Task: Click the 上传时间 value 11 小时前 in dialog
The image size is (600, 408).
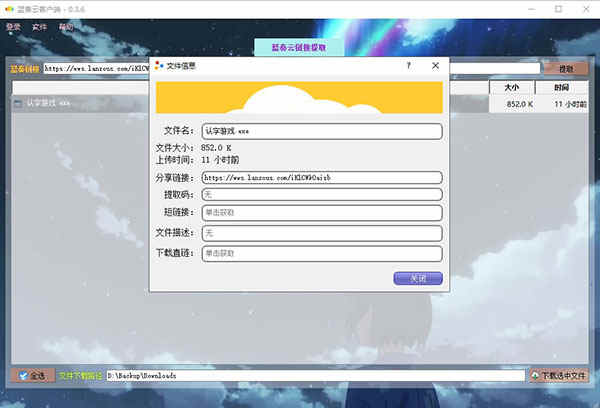Action: (220, 160)
